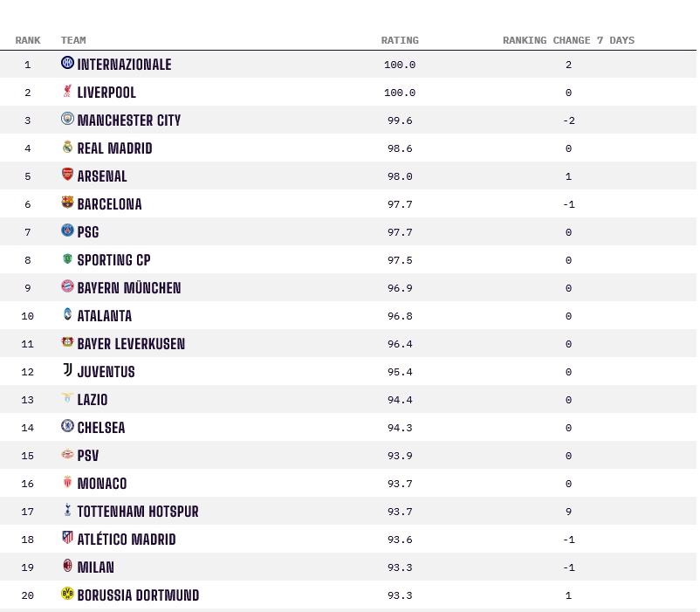
Task: Click the Juventus logo icon
Action: (67, 370)
